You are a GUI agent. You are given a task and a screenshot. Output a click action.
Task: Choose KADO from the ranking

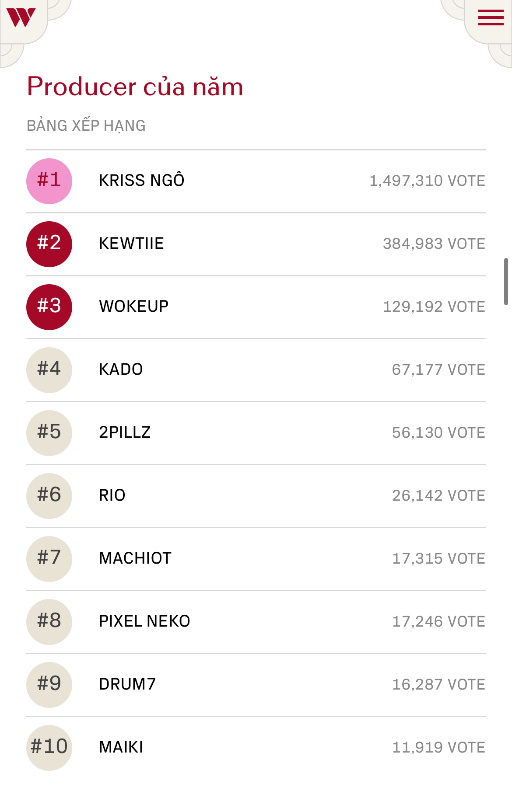pos(121,369)
